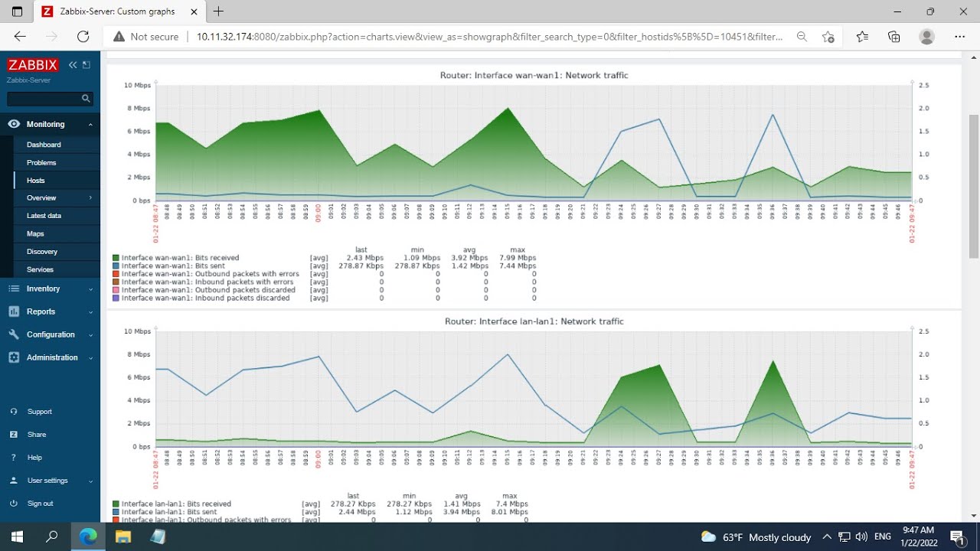This screenshot has width=980, height=551.
Task: Open the Share link
Action: tap(37, 435)
